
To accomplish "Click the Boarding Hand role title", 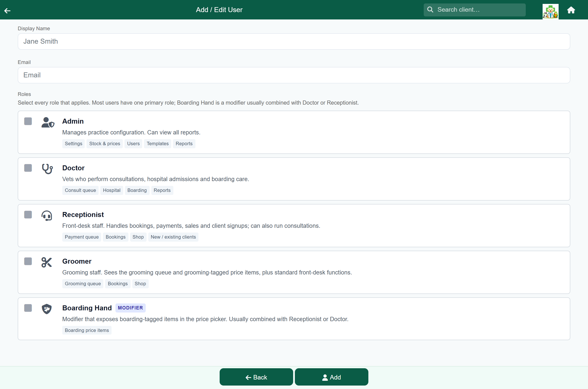I will (x=87, y=308).
